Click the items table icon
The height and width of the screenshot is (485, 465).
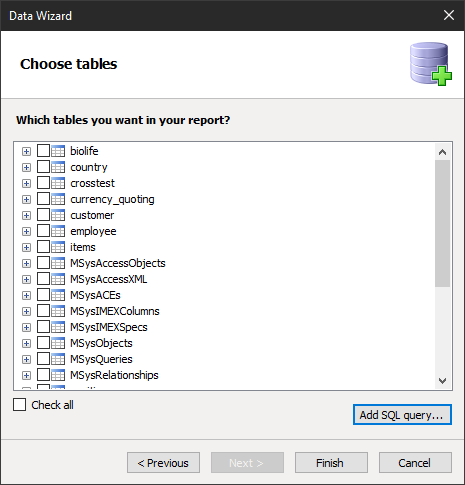(58, 247)
